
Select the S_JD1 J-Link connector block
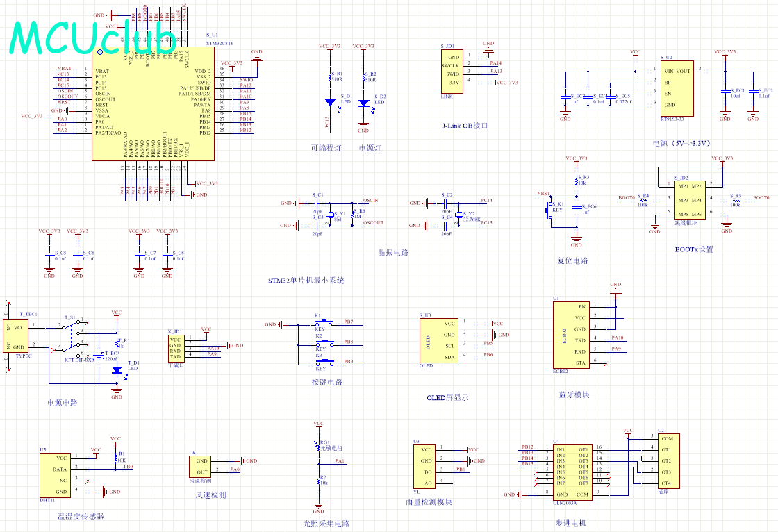click(452, 72)
